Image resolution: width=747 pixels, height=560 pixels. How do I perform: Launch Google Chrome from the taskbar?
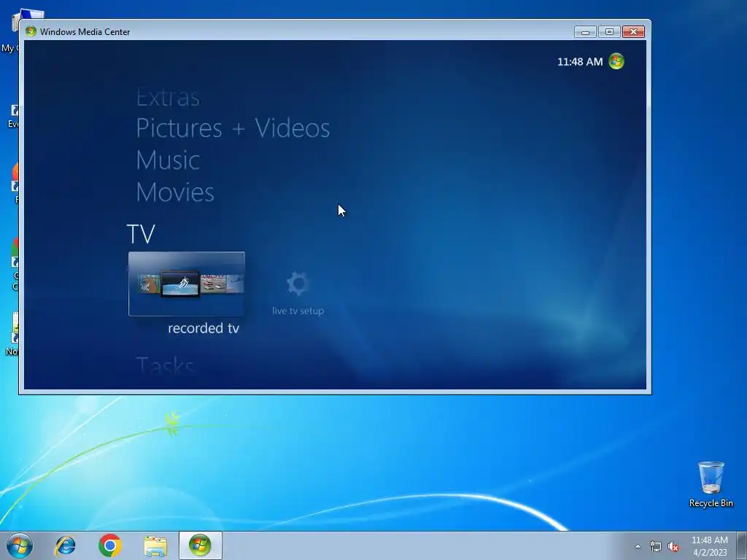click(x=110, y=545)
